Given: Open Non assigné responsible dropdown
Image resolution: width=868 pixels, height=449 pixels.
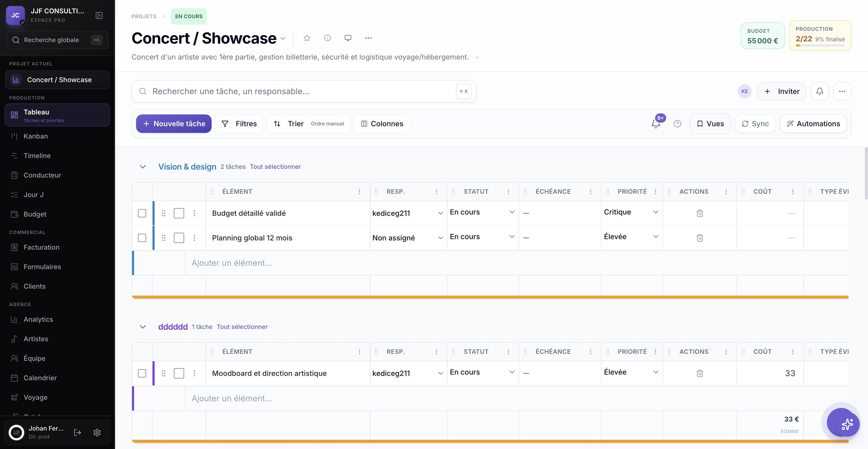Looking at the screenshot, I should (x=408, y=238).
